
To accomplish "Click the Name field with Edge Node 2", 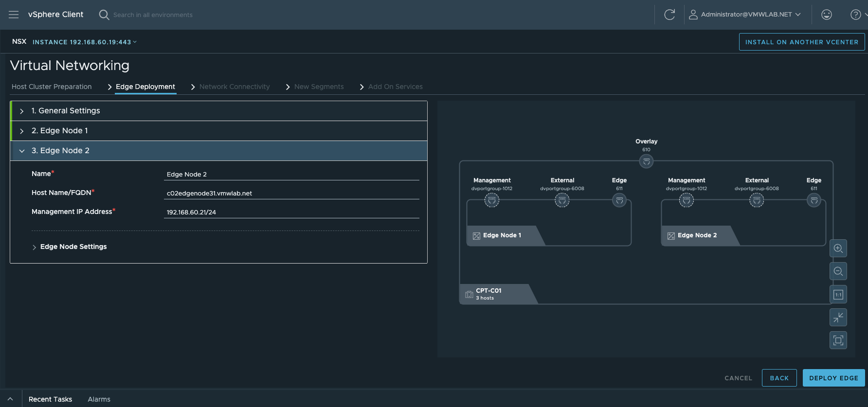I will 291,174.
